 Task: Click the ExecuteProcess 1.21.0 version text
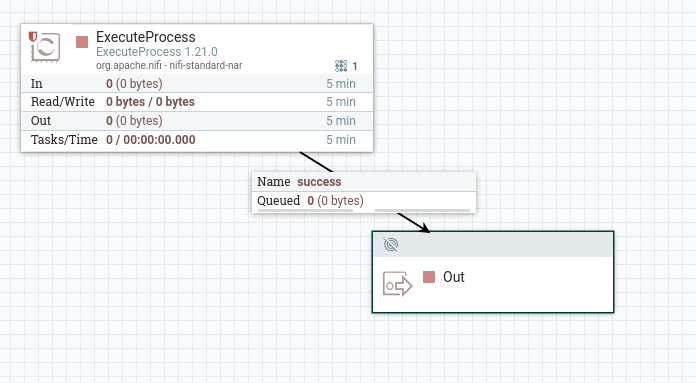click(157, 52)
